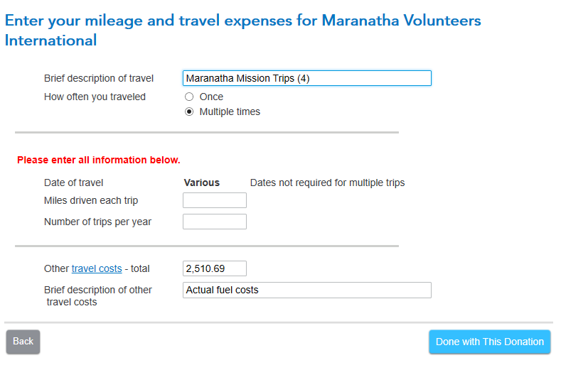Click the Number of trips per year box
The height and width of the screenshot is (370, 588).
point(214,222)
